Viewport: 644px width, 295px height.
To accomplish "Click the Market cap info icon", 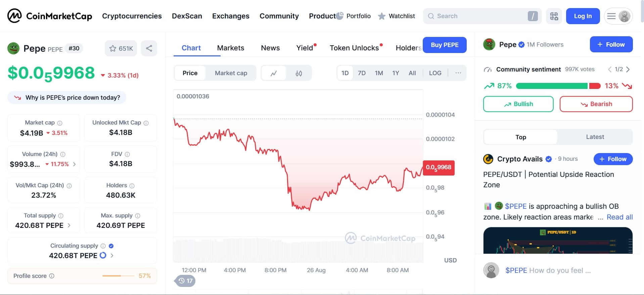I will 60,123.
